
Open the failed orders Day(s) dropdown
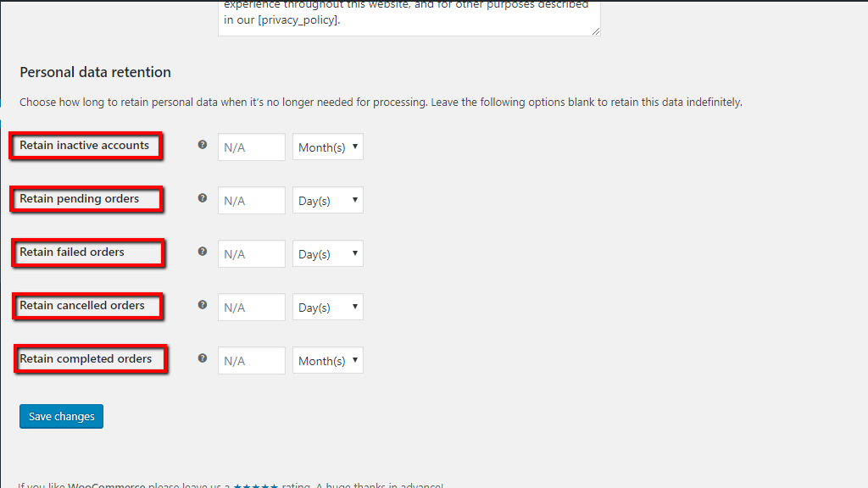[x=327, y=253]
